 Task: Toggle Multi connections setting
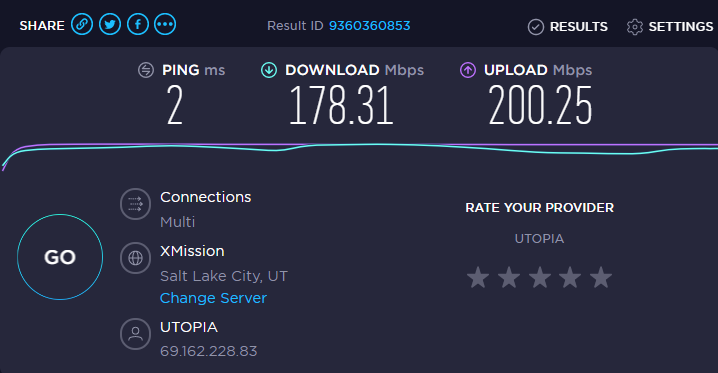click(178, 222)
